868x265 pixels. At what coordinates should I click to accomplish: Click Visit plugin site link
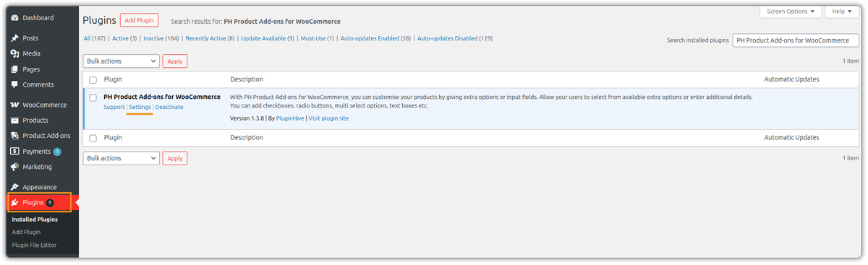click(328, 118)
